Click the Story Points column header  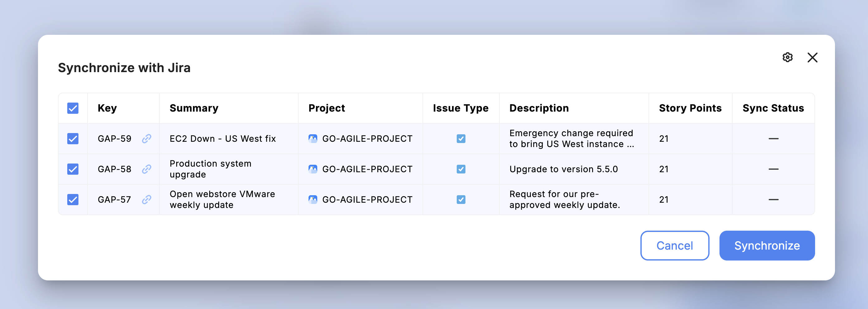click(690, 108)
